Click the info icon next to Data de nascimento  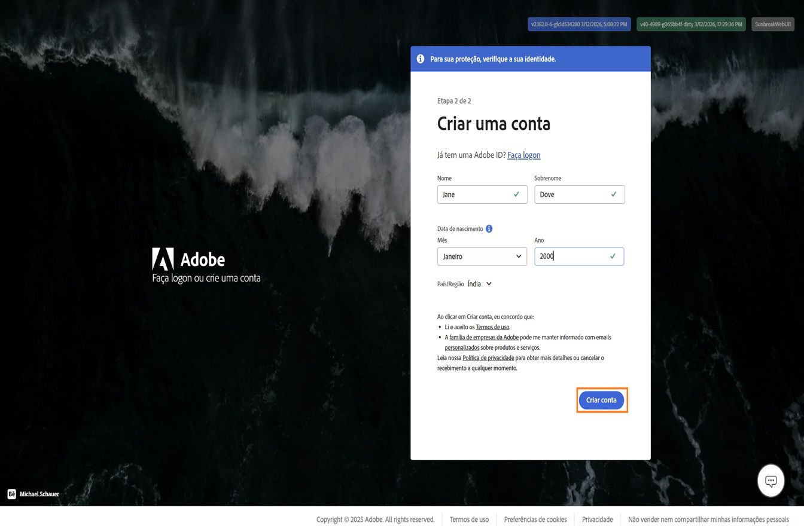click(489, 228)
